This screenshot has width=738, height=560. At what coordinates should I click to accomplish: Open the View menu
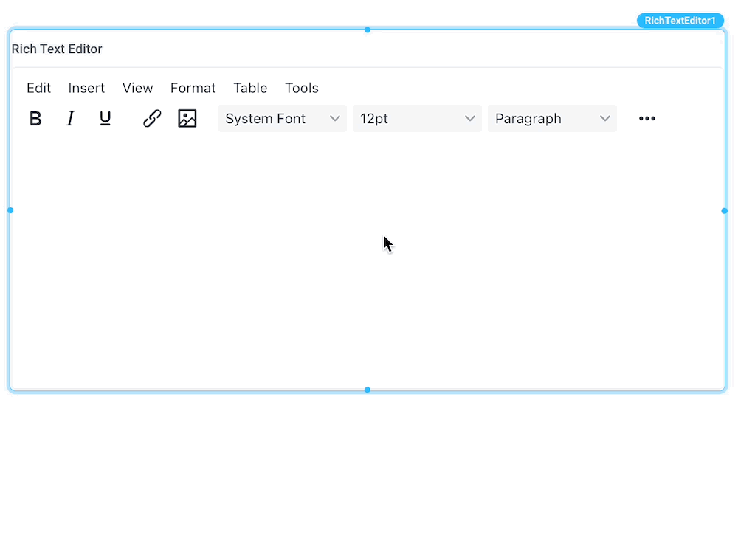(x=138, y=88)
